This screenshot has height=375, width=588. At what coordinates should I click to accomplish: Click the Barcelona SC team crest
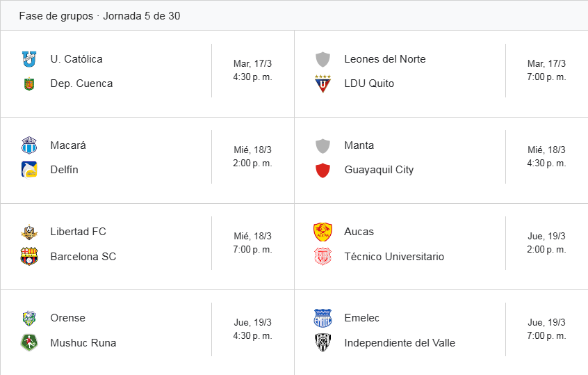click(x=28, y=256)
